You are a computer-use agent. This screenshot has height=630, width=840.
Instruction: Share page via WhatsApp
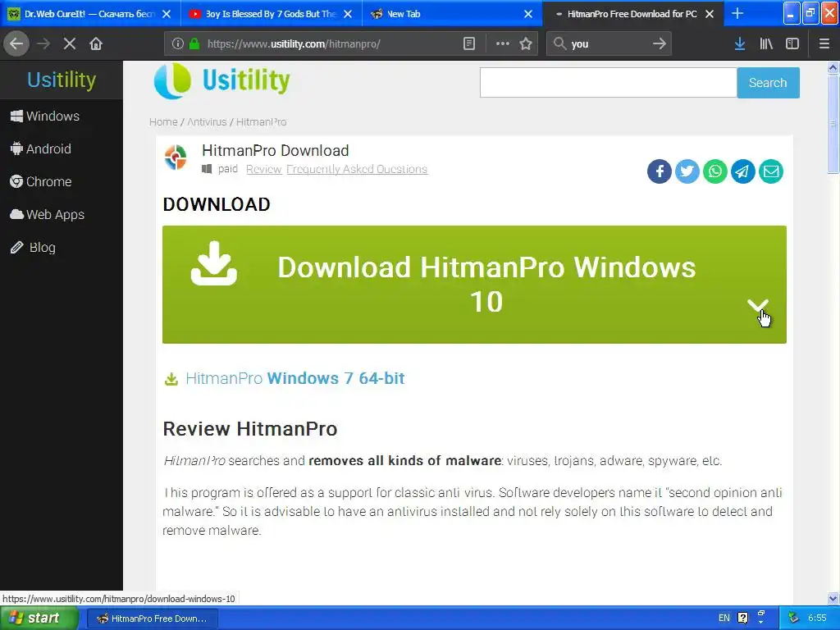714,171
